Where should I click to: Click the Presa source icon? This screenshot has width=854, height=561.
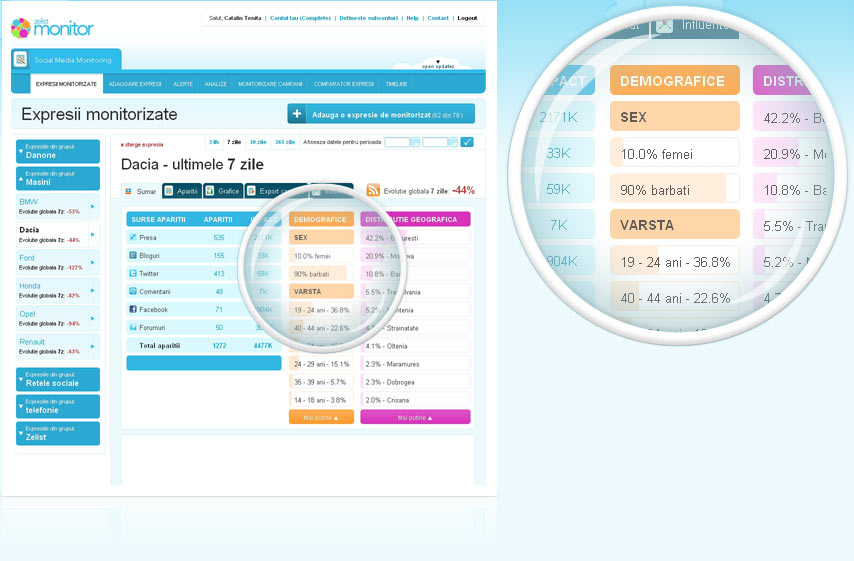(132, 237)
